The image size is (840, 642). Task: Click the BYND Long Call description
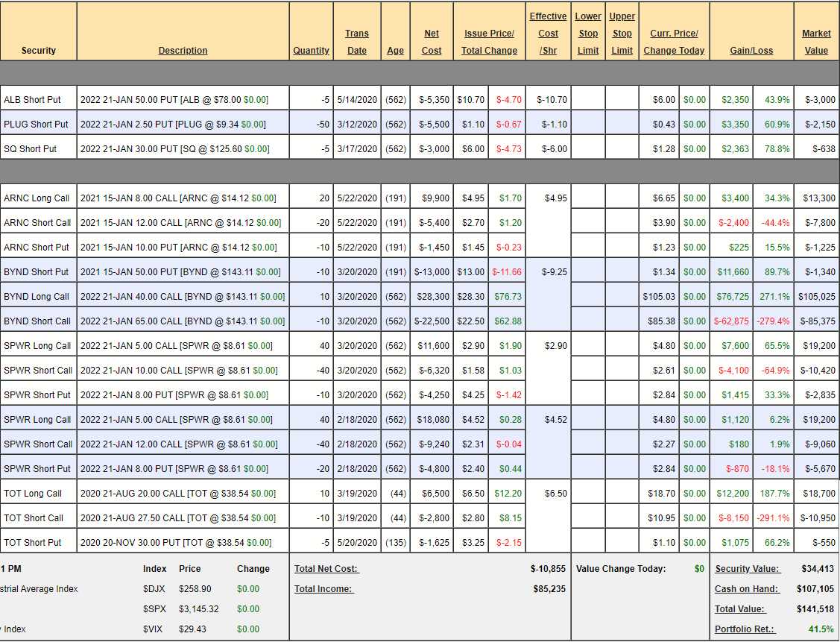[x=183, y=296]
